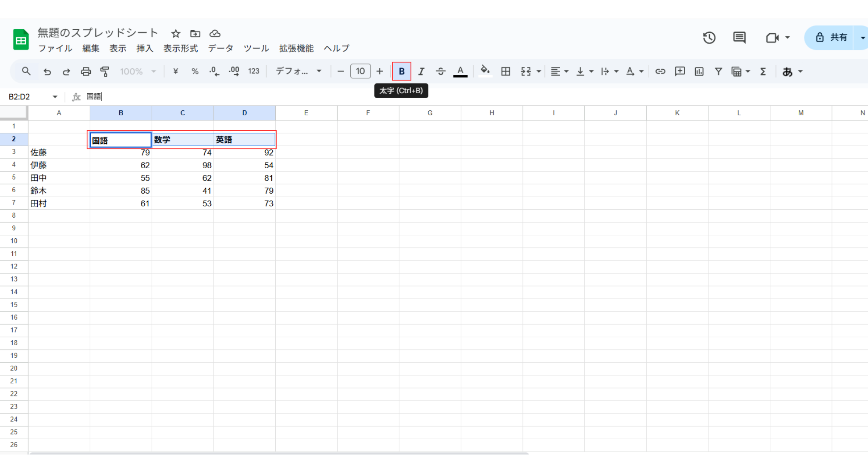Move document to folder icon
This screenshot has width=868, height=473.
tap(195, 34)
